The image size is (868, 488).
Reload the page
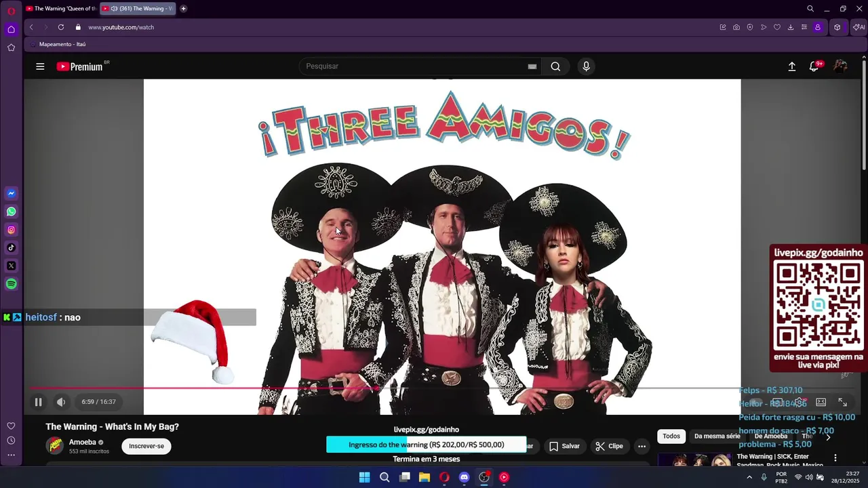(61, 27)
